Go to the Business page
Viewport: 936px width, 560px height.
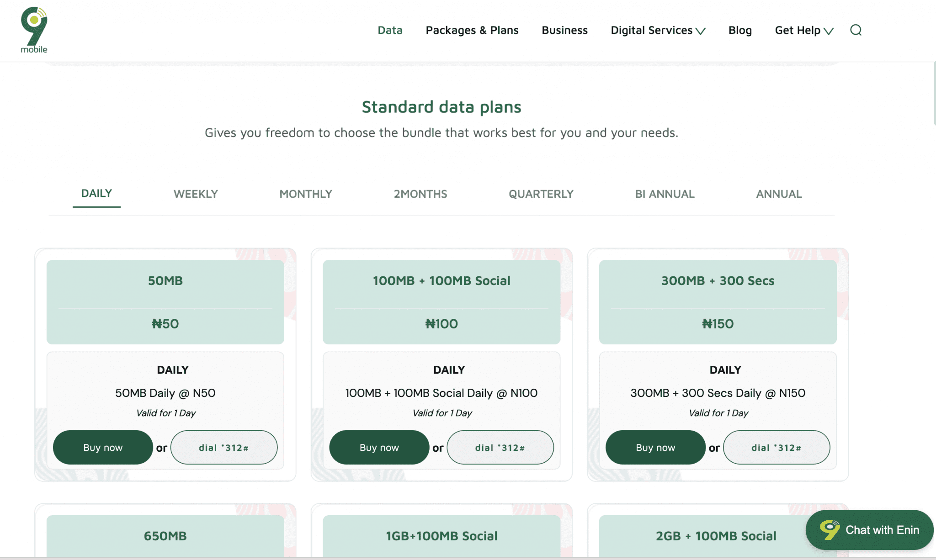point(564,30)
